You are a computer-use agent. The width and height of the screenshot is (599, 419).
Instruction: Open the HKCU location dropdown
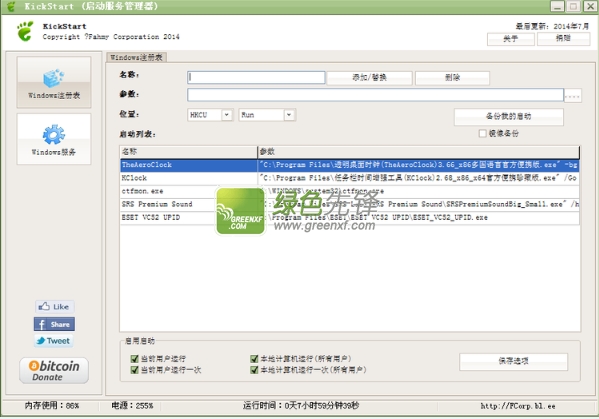210,115
